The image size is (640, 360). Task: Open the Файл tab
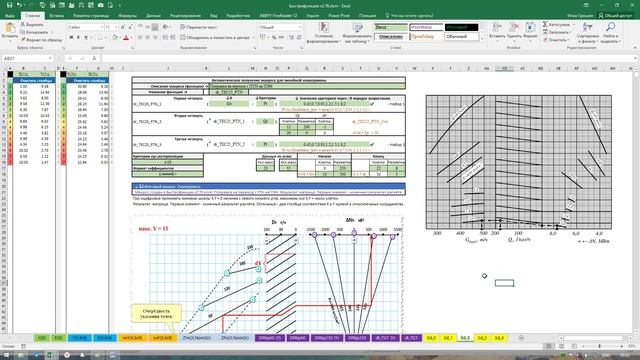pyautogui.click(x=10, y=16)
